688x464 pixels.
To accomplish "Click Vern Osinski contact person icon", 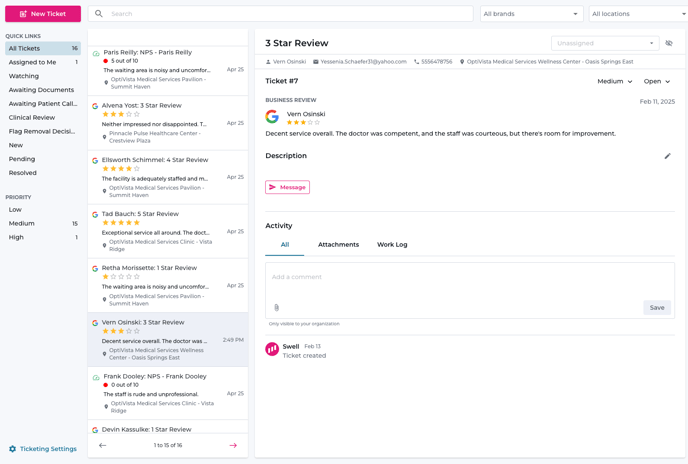I will [x=268, y=62].
